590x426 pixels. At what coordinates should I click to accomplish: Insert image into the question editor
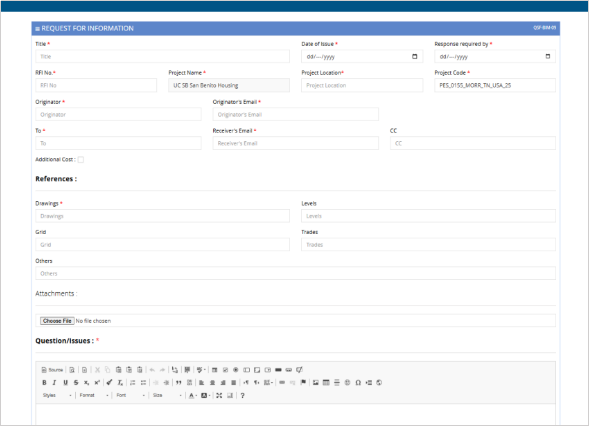[316, 382]
